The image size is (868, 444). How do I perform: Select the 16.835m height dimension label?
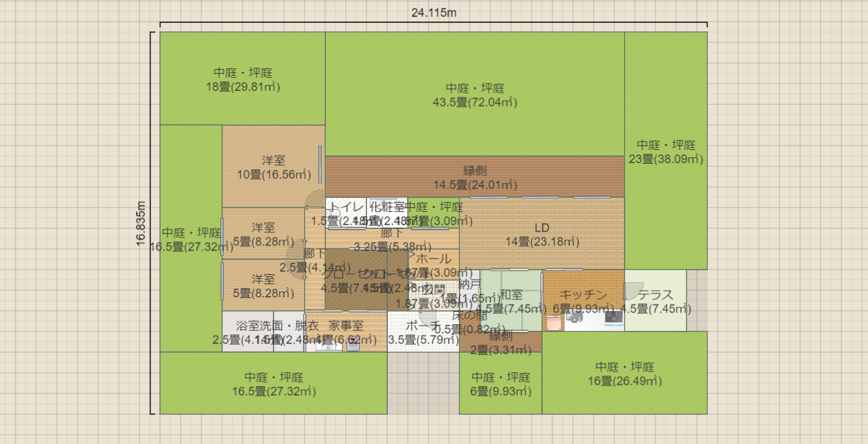pos(141,224)
